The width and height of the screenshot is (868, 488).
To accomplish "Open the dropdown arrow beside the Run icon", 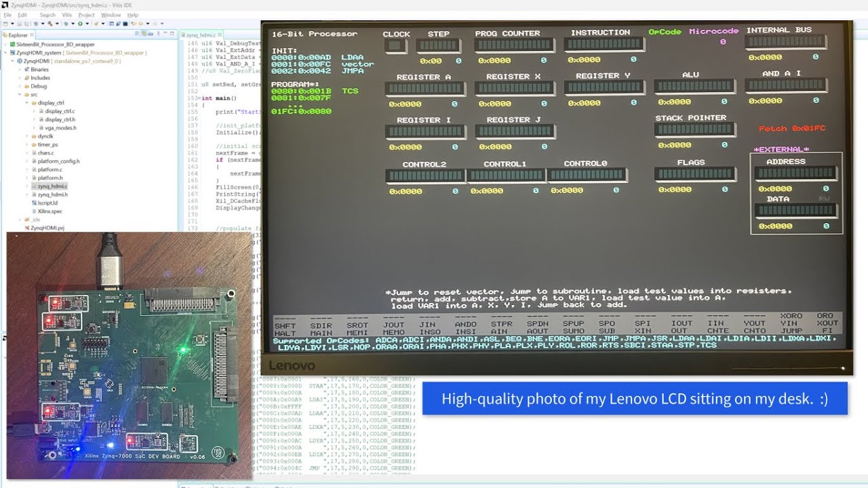I will pos(87,24).
